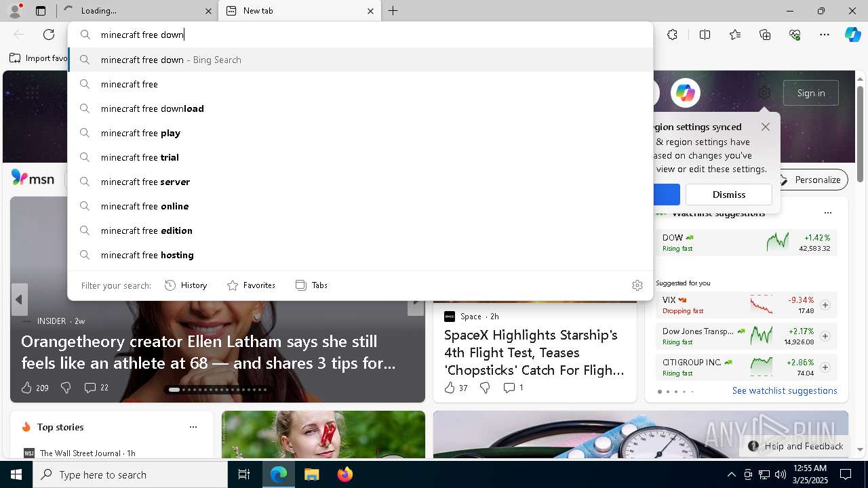The image size is (868, 488).
Task: Open the Split screen icon
Action: pos(705,35)
